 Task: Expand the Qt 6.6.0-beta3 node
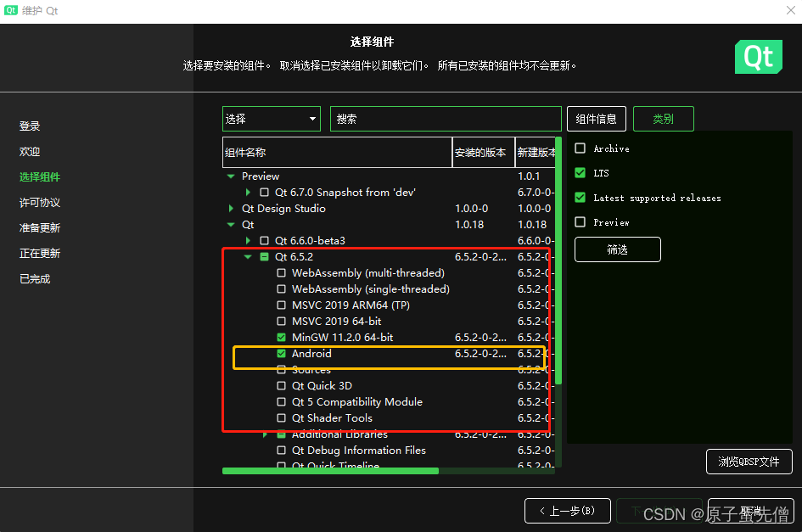(249, 241)
